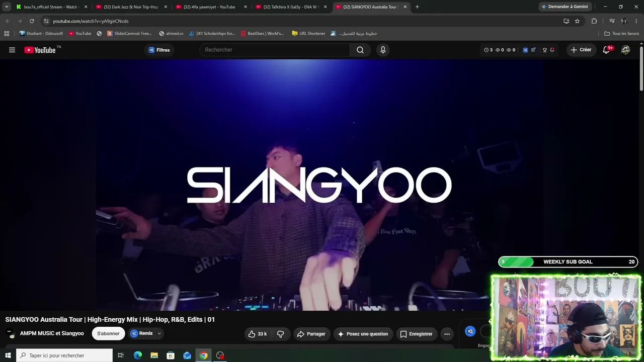Screen dimensions: 644x362
Task: Click Demander à Gemini button
Action: point(564,7)
